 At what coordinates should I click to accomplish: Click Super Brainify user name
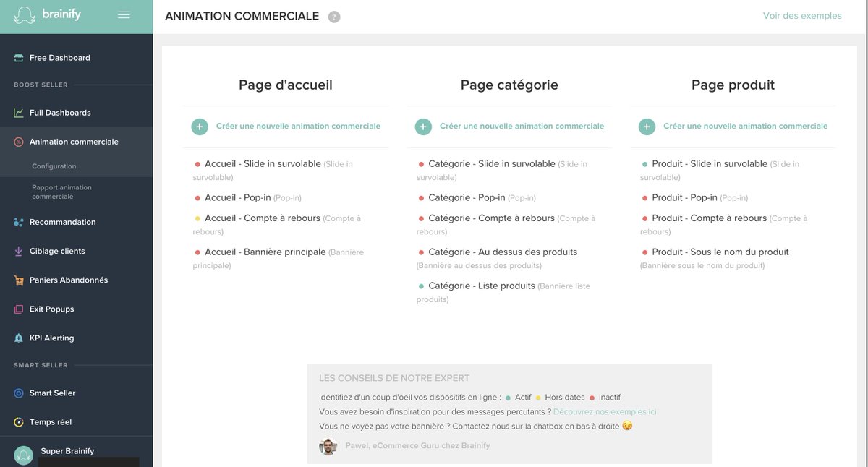67,451
